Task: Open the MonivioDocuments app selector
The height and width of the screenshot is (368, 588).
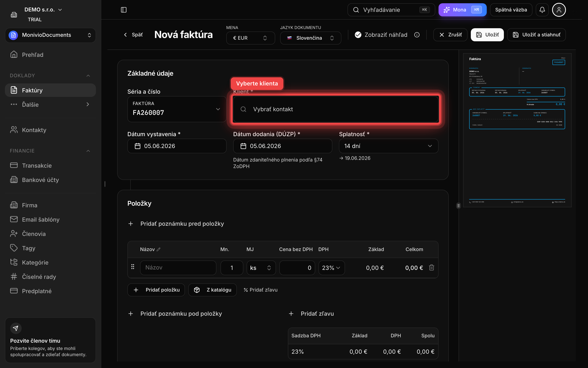Action: point(50,35)
